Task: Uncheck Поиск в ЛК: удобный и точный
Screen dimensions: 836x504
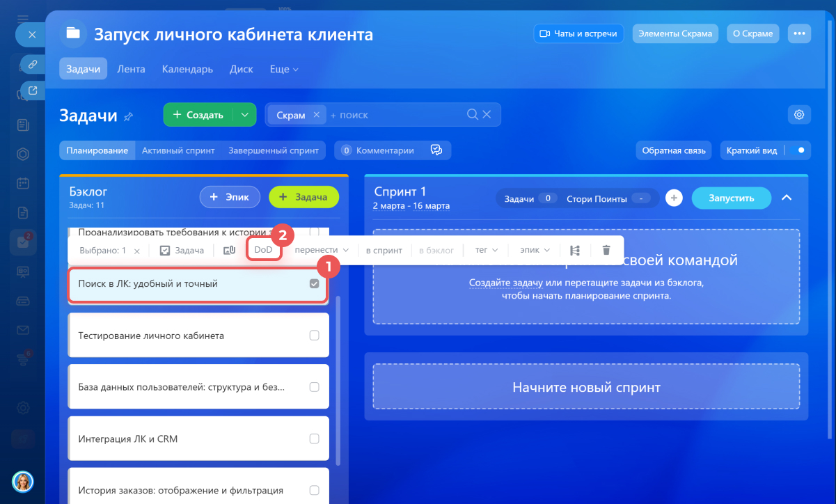Action: (x=314, y=284)
